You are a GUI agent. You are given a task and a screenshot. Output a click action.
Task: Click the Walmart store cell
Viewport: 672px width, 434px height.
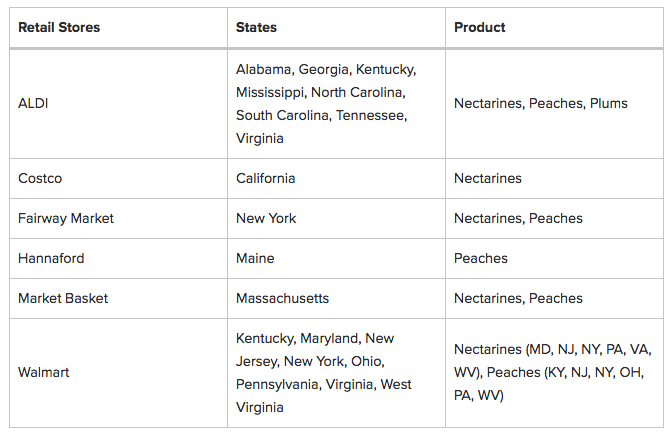[45, 373]
